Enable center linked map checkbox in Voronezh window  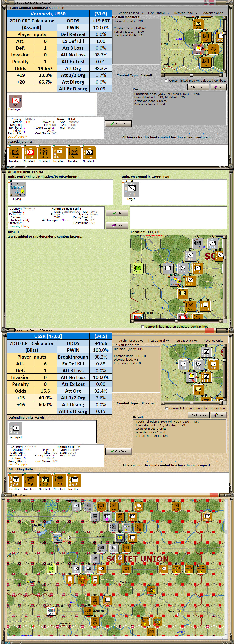tap(166, 81)
